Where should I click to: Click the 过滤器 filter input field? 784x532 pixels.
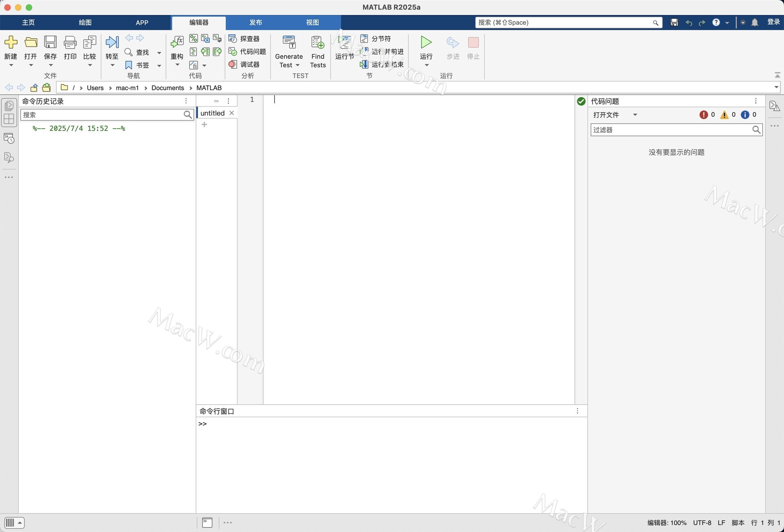pos(670,130)
